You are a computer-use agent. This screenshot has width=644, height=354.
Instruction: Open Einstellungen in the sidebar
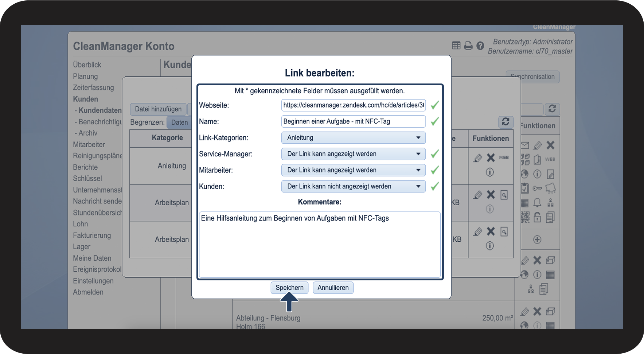[x=93, y=281]
